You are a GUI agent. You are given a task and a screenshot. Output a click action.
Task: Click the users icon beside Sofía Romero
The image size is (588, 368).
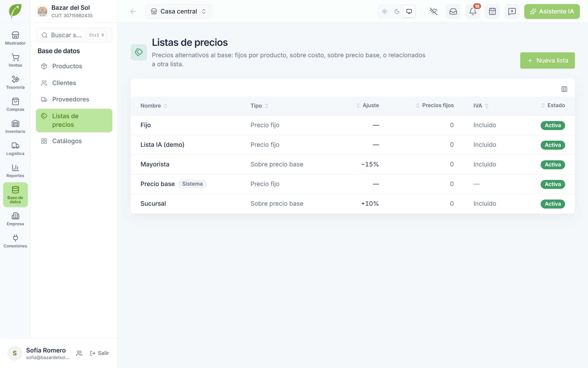pyautogui.click(x=79, y=353)
